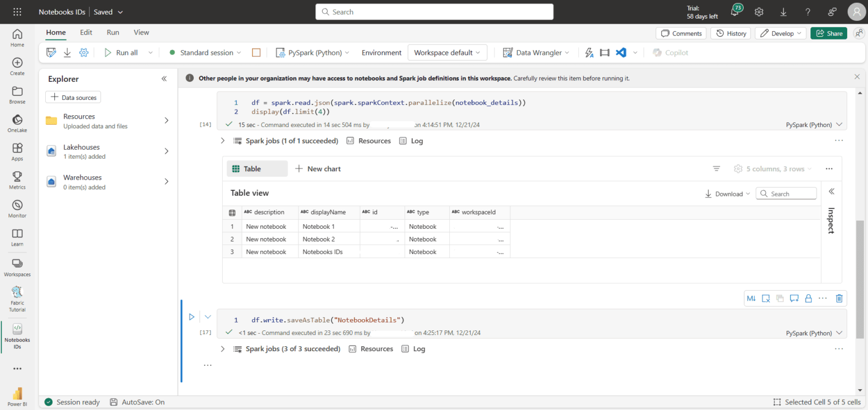The width and height of the screenshot is (868, 410).
Task: Click the notebook download toolbar icon
Action: [x=67, y=53]
